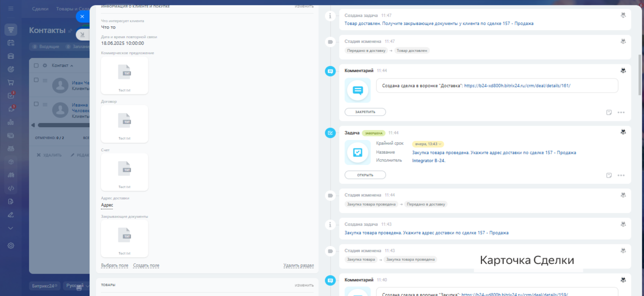Viewport: 644px width, 296px height.
Task: Open the hamburger menu in the left sidebar
Action: (x=10, y=9)
